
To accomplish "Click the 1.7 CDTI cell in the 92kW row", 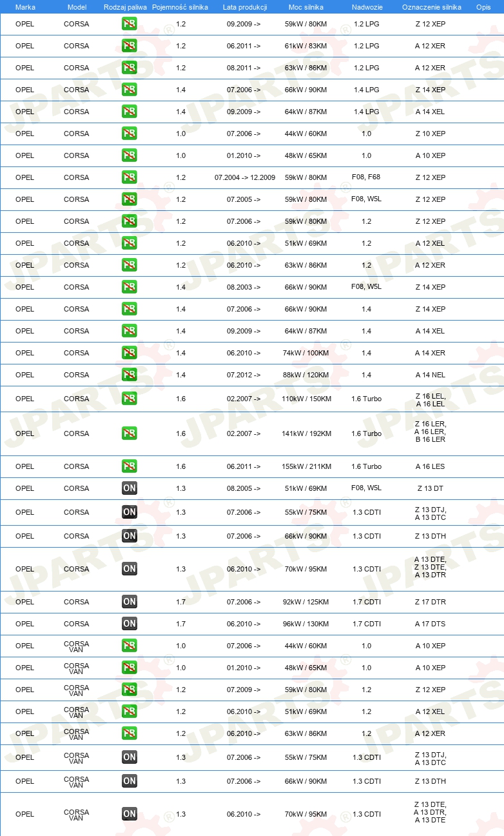I will tap(367, 602).
